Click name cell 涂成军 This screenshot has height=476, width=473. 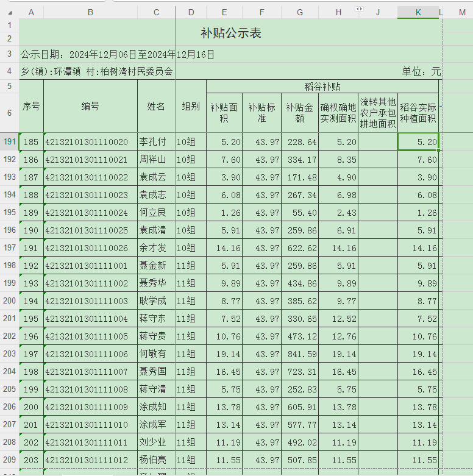pos(157,424)
